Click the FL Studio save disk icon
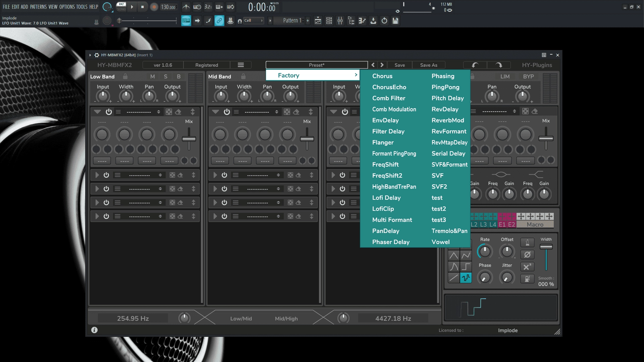The height and width of the screenshot is (362, 644). [395, 21]
